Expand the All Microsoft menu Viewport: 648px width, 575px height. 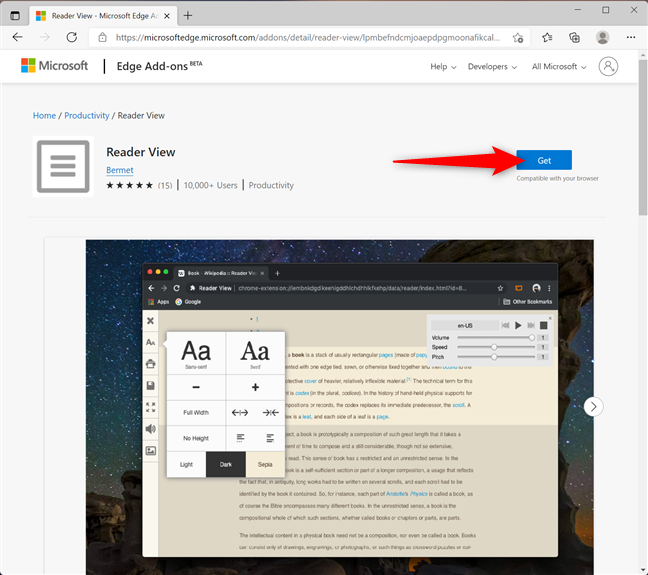(559, 67)
